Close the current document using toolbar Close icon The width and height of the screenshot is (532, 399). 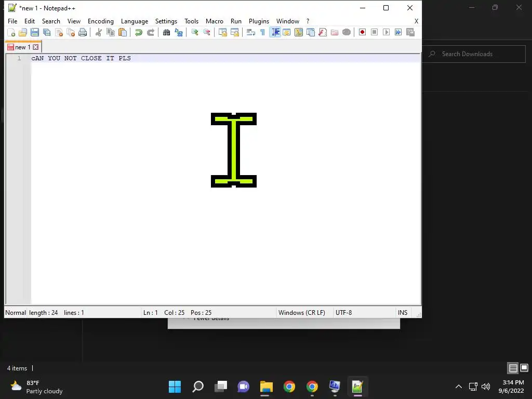(x=59, y=33)
